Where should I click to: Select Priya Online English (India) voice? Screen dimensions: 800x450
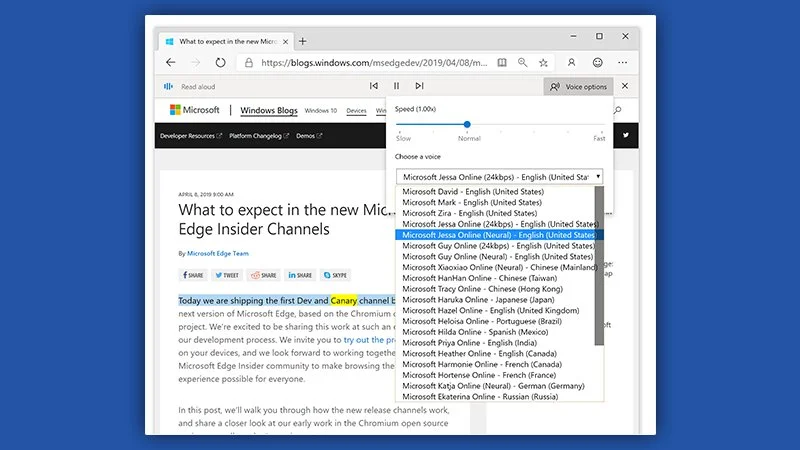[x=495, y=343]
